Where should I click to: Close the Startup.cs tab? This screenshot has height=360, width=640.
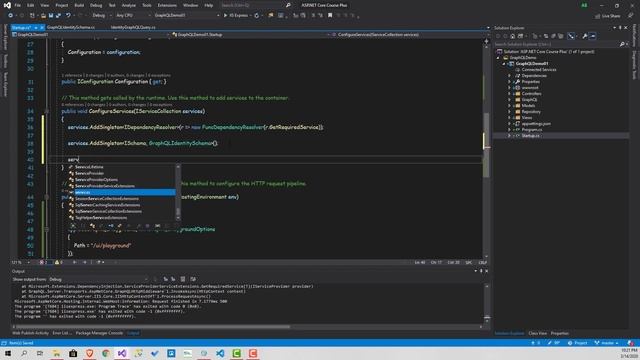[x=42, y=27]
